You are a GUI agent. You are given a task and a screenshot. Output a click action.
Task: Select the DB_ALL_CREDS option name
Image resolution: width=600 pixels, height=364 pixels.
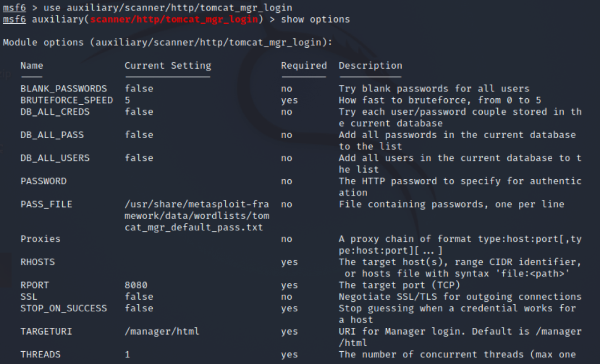[55, 112]
